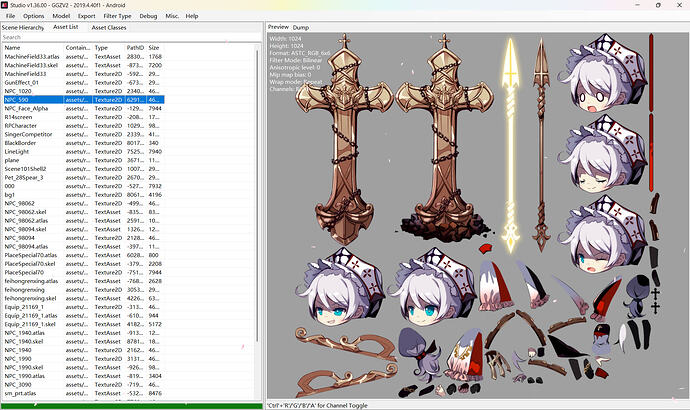Select the R14screen asset row
The width and height of the screenshot is (690, 410).
[x=84, y=117]
